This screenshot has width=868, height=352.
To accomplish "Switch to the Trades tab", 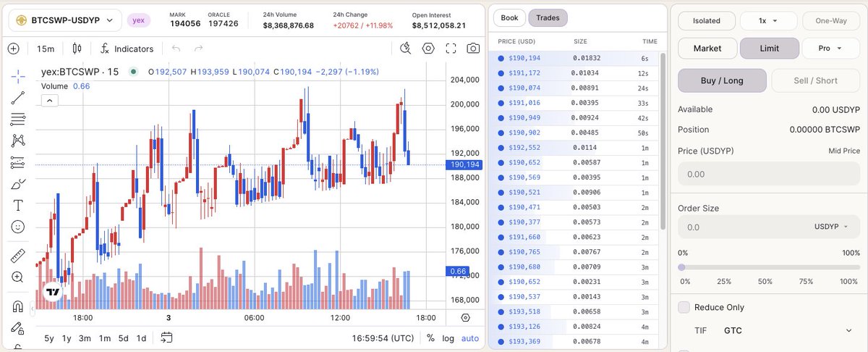I will point(548,17).
